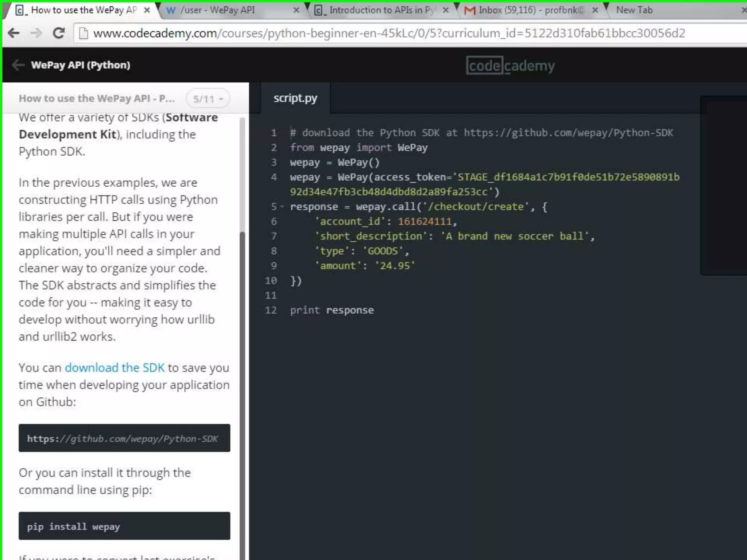Reload the page with the refresh icon
This screenshot has height=560, width=747.
tap(58, 33)
